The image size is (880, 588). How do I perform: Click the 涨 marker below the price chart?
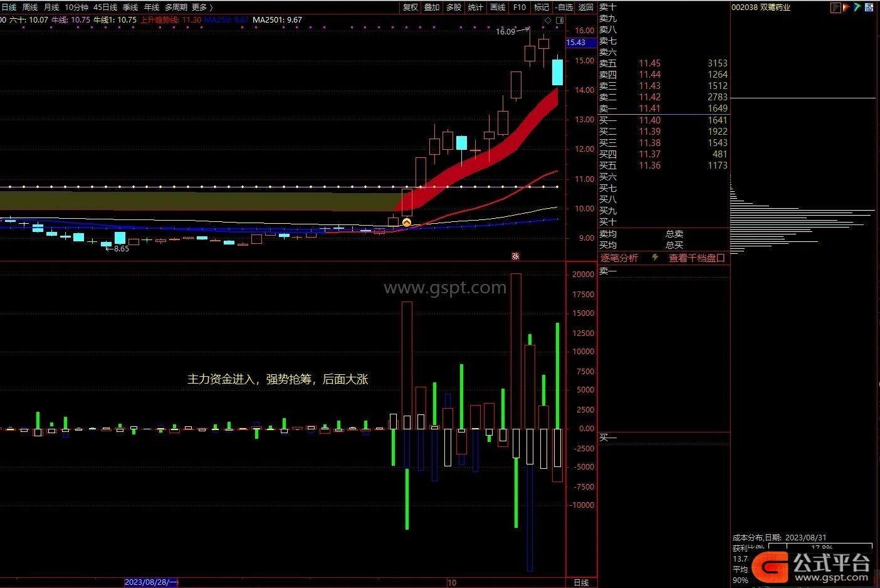tap(515, 256)
